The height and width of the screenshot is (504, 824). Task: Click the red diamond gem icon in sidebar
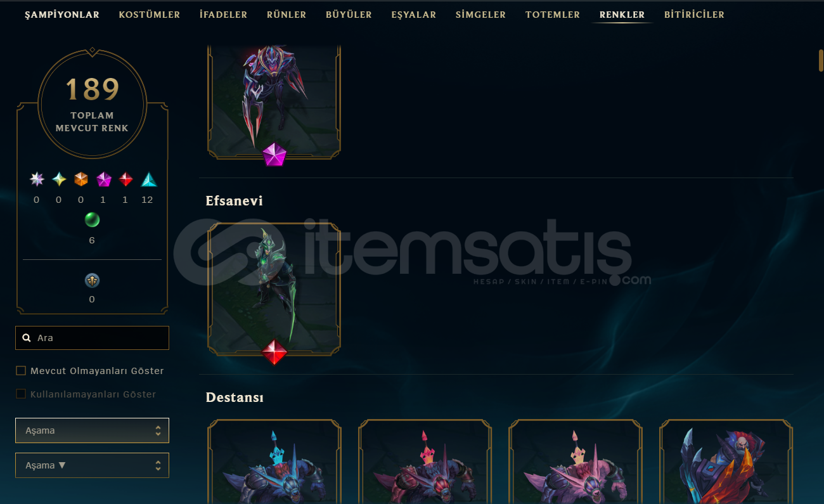pos(126,179)
